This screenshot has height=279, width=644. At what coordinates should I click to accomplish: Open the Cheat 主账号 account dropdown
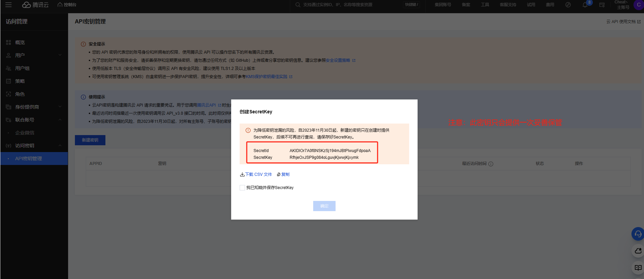pos(622,5)
